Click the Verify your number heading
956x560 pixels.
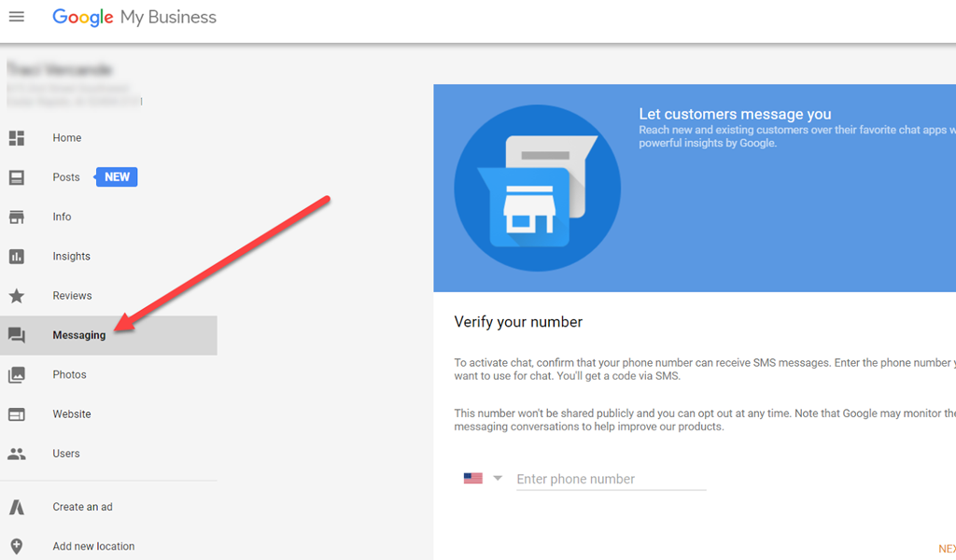pos(518,322)
